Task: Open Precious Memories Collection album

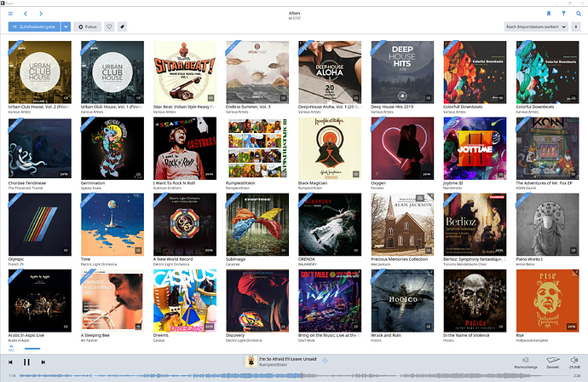Action: [x=402, y=225]
